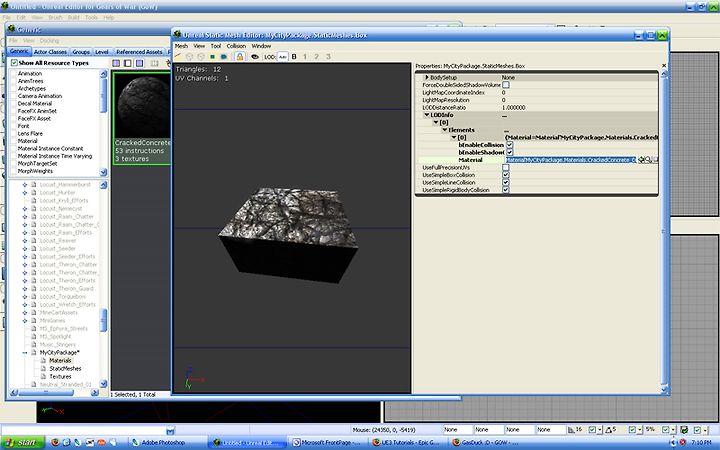Collapse the LODInfo property group
720x450 pixels.
click(427, 115)
